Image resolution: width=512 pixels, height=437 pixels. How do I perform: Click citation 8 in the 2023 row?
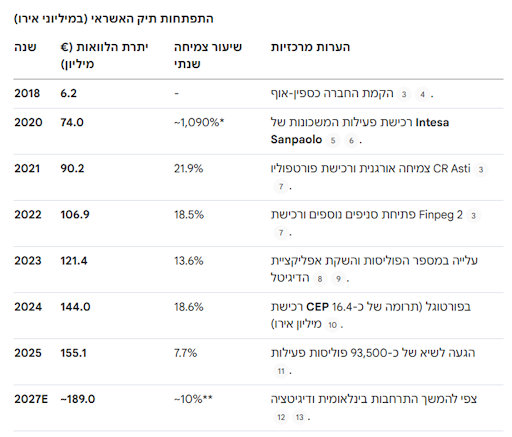320,279
